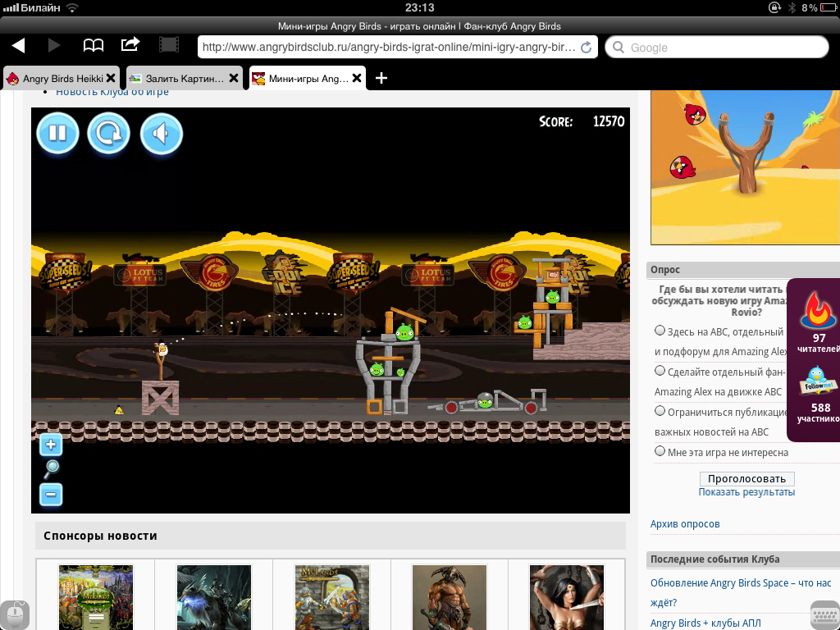Viewport: 840px width, 630px height.
Task: Select 'Мне эта игра не интересна' option
Action: point(660,451)
